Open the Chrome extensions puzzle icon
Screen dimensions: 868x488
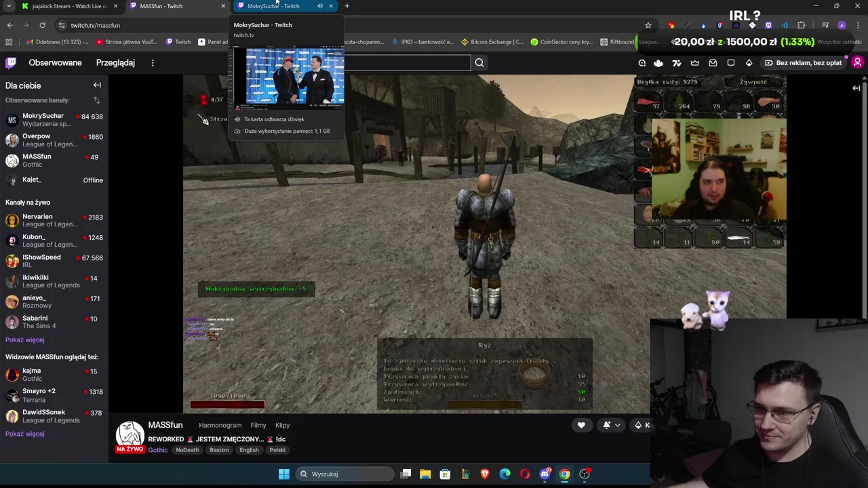[801, 25]
